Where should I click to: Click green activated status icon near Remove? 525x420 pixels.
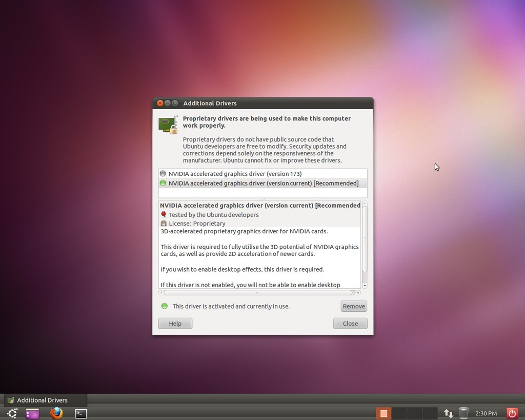pyautogui.click(x=165, y=306)
